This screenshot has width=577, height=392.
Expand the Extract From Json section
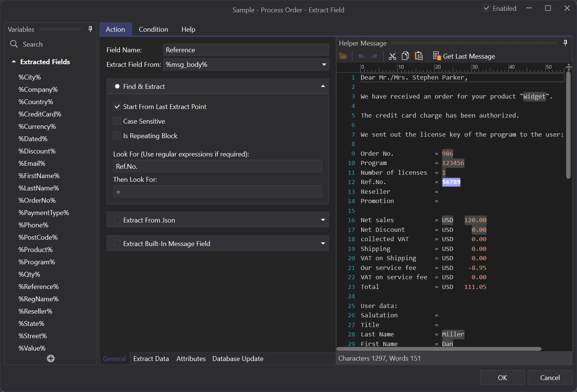[x=323, y=220]
